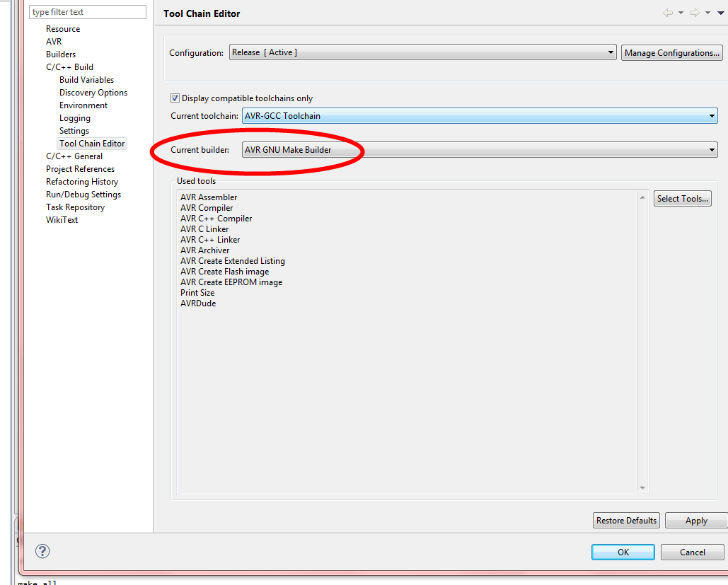Open Build Variables page
This screenshot has height=585, width=728.
86,80
